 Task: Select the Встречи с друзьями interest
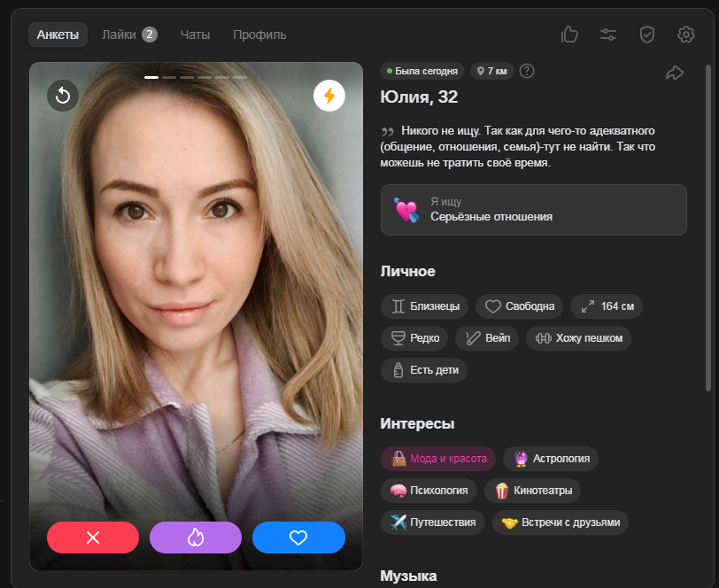561,522
